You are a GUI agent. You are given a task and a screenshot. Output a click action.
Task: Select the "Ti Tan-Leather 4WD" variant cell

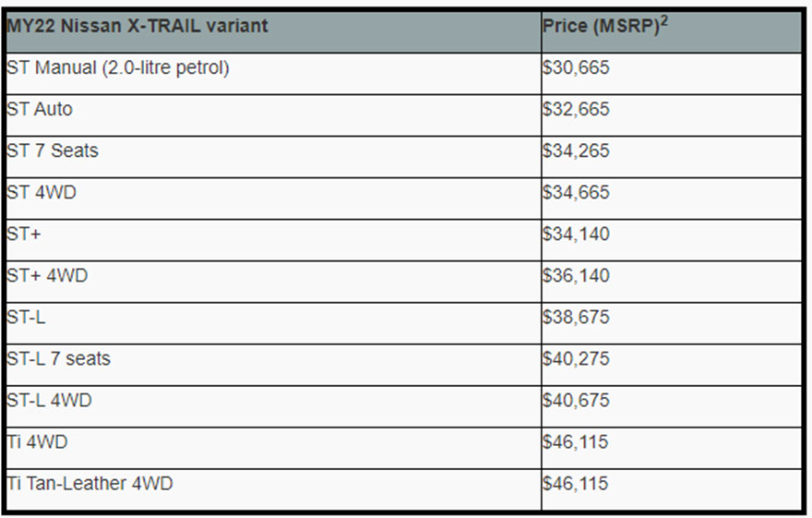pyautogui.click(x=90, y=484)
